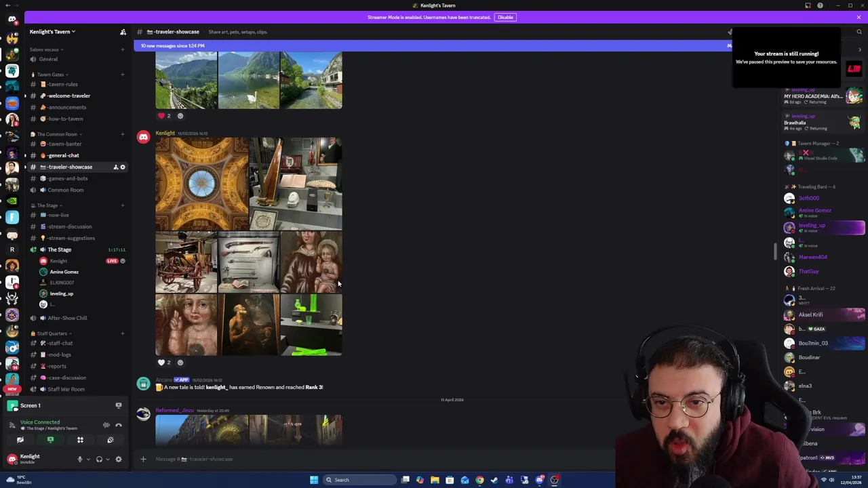Create invite icon on traveler-showcase channel
The image size is (868, 488).
pyautogui.click(x=115, y=167)
